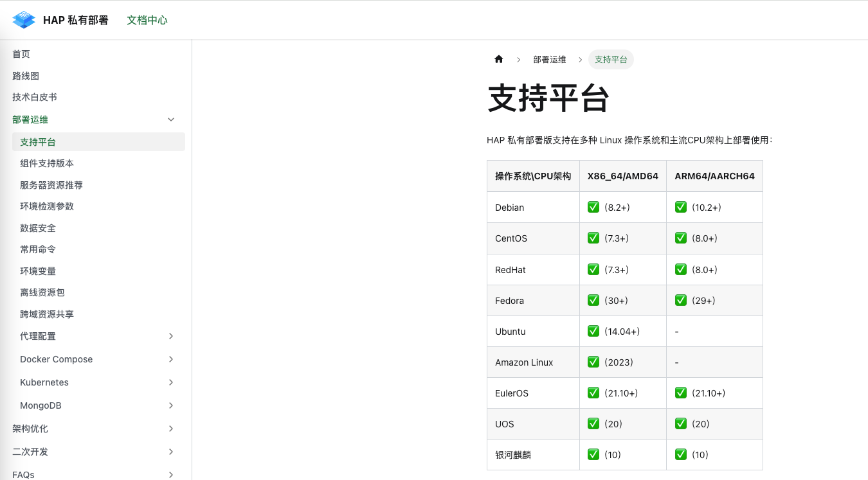Screen dimensions: 868x480
Task: Open the 技术白皮书 sidebar link
Action: coord(35,97)
